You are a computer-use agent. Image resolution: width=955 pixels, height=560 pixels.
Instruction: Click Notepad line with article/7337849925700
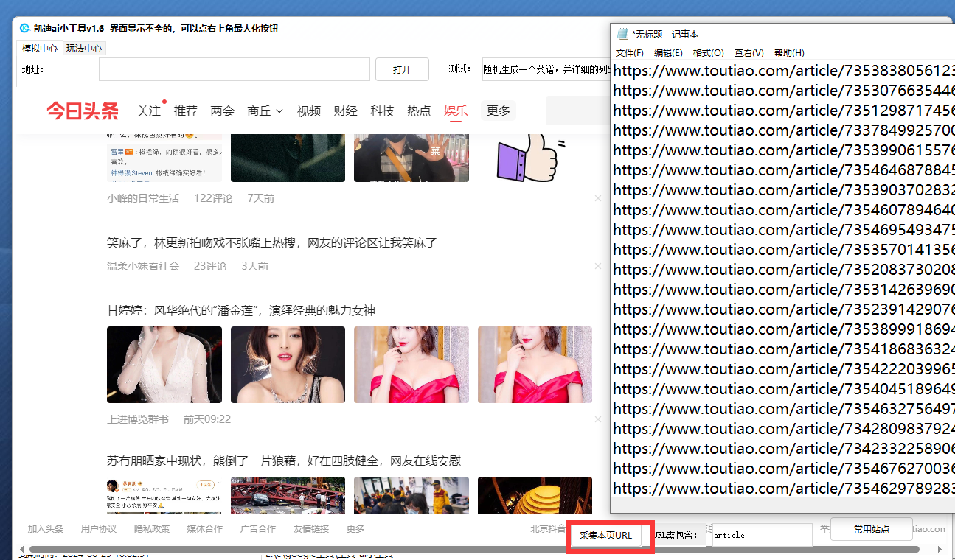[x=784, y=130]
